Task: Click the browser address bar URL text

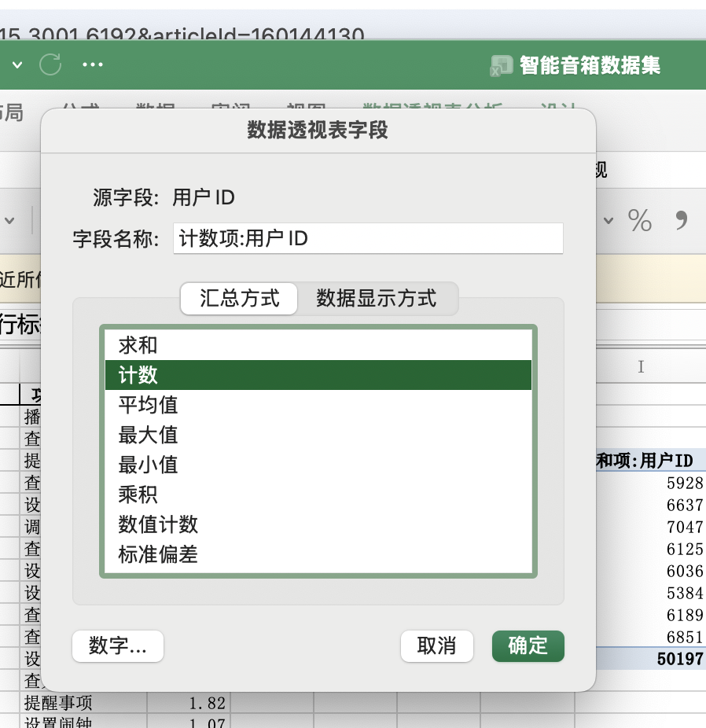Action: pos(182,35)
